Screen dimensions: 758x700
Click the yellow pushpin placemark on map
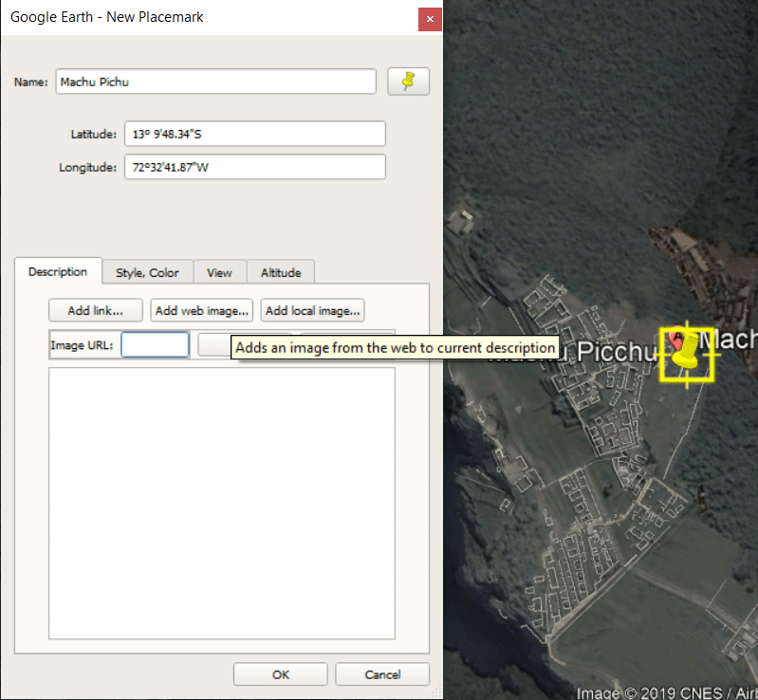[688, 351]
